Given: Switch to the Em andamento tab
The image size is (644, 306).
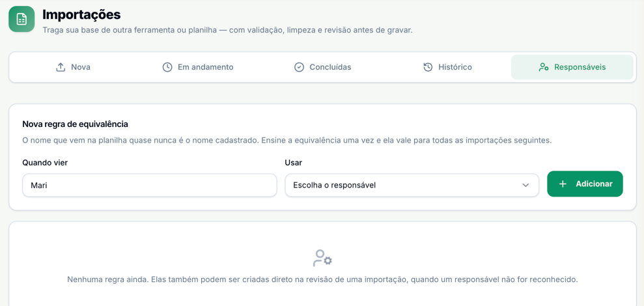Looking at the screenshot, I should [x=197, y=67].
